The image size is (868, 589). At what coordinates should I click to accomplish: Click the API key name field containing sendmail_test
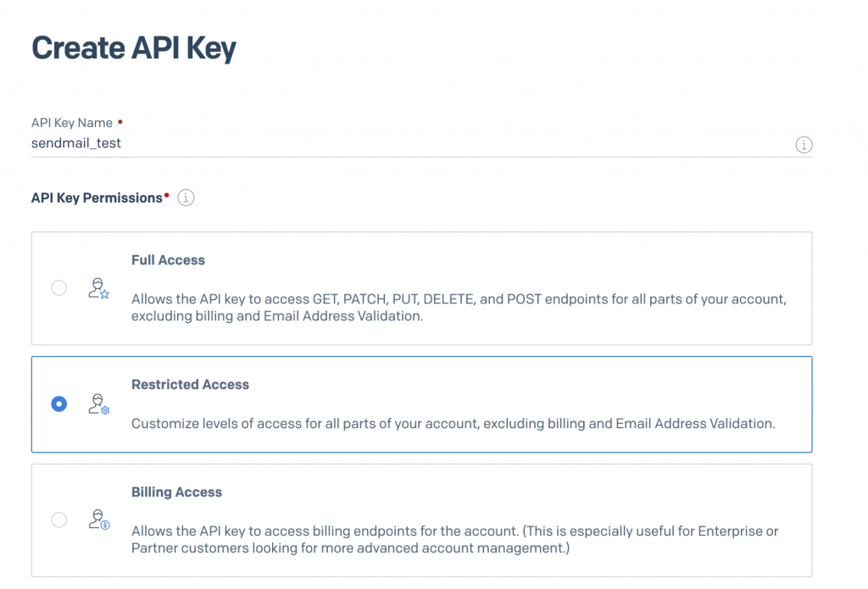(407, 143)
